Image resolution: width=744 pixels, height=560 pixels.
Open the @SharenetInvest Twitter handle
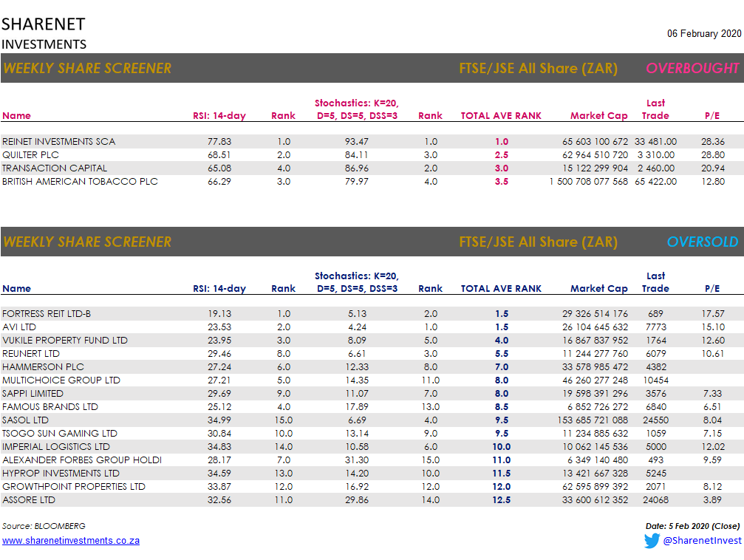(702, 541)
